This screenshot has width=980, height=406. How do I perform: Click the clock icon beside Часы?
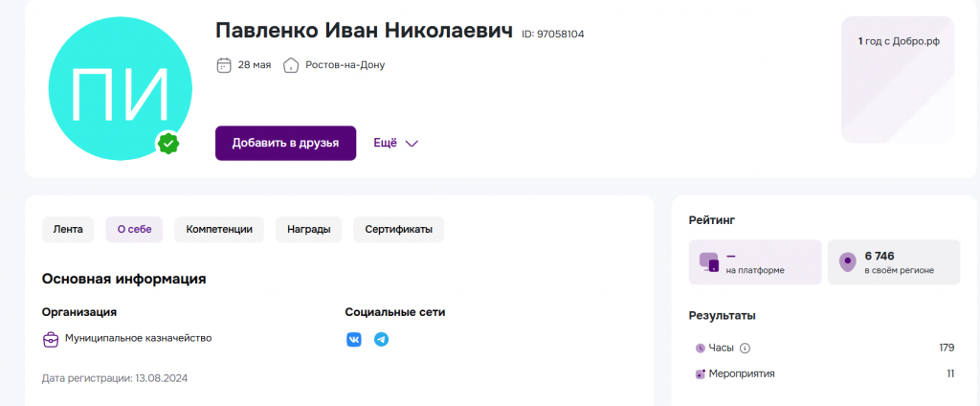[x=700, y=349]
